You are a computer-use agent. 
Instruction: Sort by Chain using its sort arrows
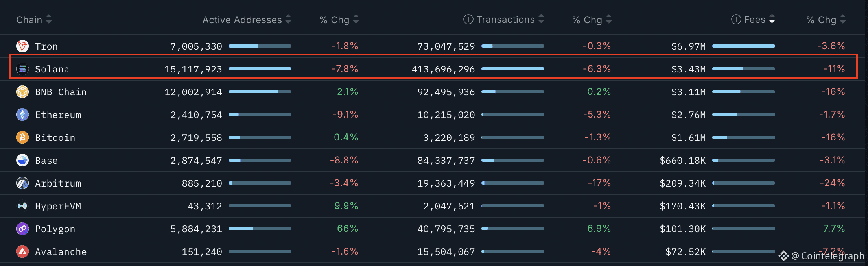click(49, 19)
